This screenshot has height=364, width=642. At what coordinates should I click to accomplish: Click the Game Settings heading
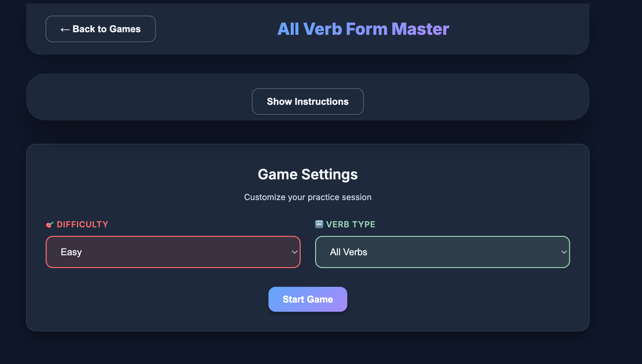coord(308,174)
